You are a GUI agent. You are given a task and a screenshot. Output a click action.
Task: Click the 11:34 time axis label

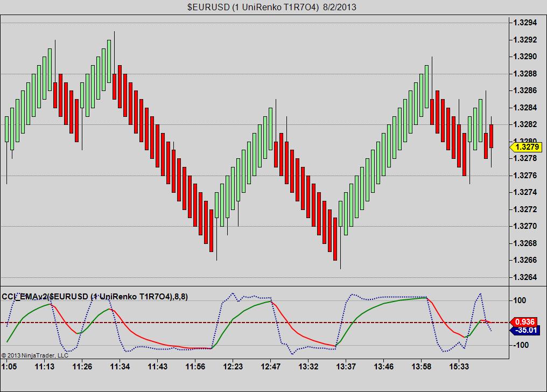[x=120, y=367]
